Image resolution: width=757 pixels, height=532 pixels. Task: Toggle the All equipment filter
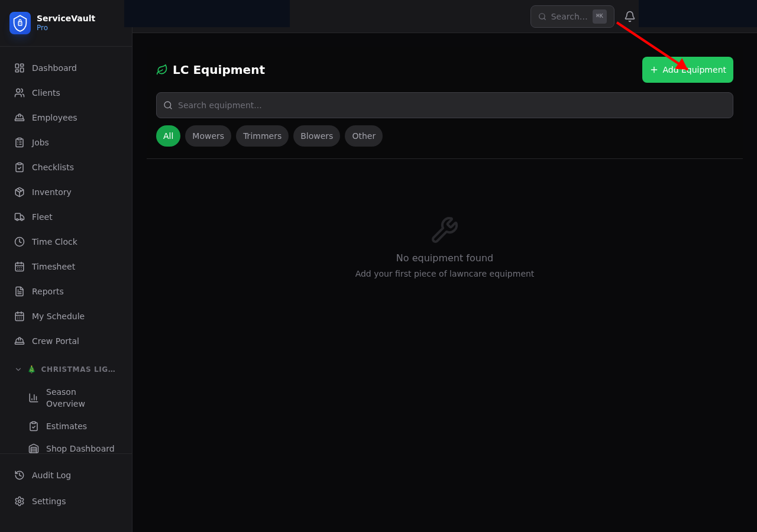pyautogui.click(x=168, y=135)
